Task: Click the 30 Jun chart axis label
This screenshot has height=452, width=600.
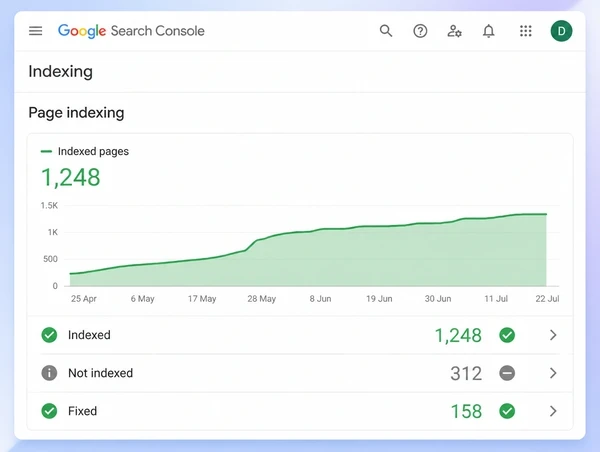Action: (438, 299)
